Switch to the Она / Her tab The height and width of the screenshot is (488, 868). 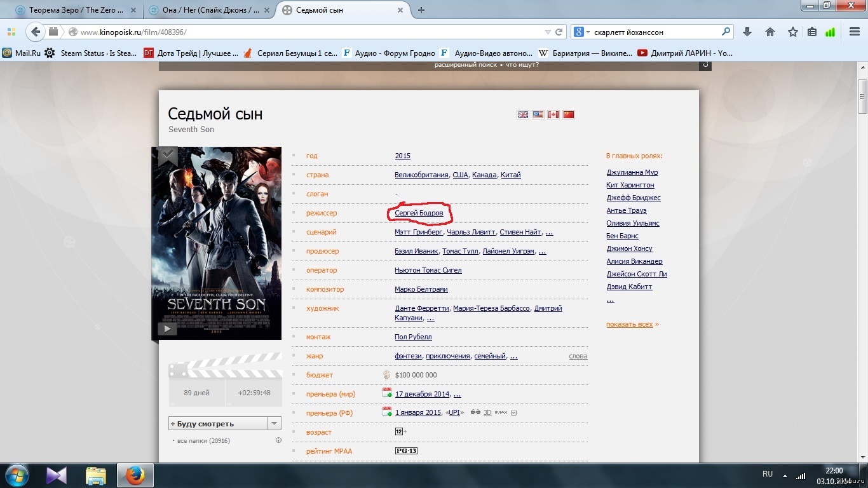coord(208,10)
